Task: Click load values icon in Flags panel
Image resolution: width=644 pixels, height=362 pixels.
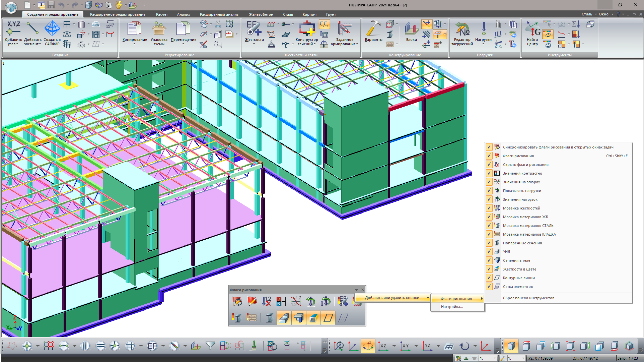Action: (325, 301)
